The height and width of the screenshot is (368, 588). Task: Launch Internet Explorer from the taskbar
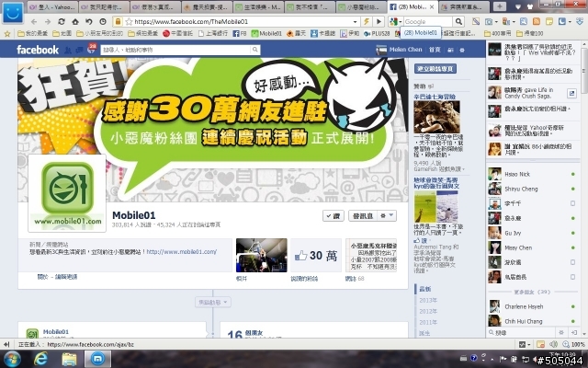[40, 360]
